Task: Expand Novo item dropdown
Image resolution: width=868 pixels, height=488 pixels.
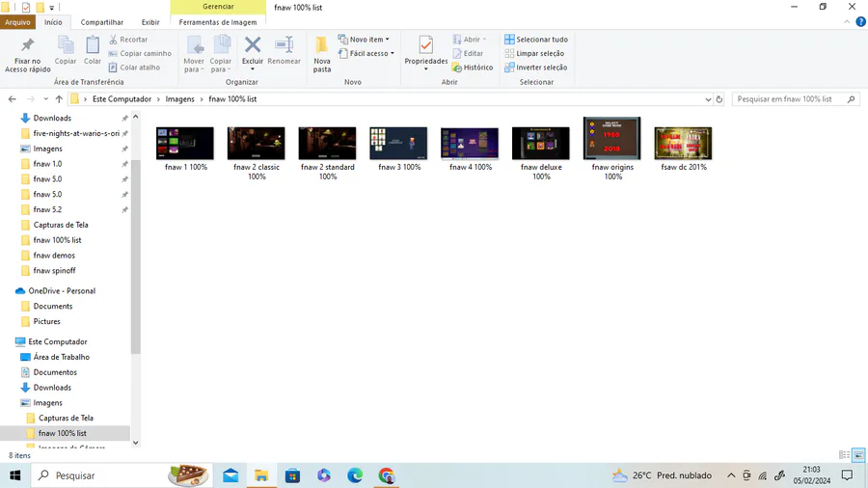Action: pyautogui.click(x=364, y=40)
